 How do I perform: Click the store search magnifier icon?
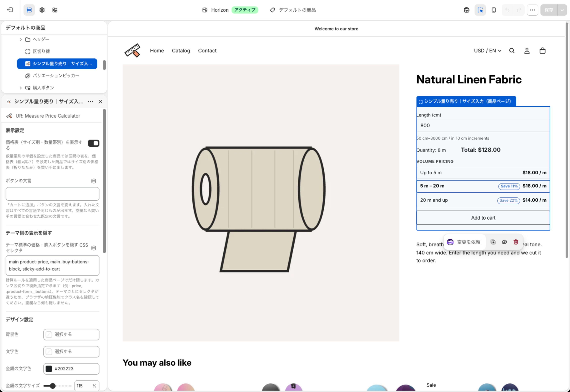click(512, 51)
